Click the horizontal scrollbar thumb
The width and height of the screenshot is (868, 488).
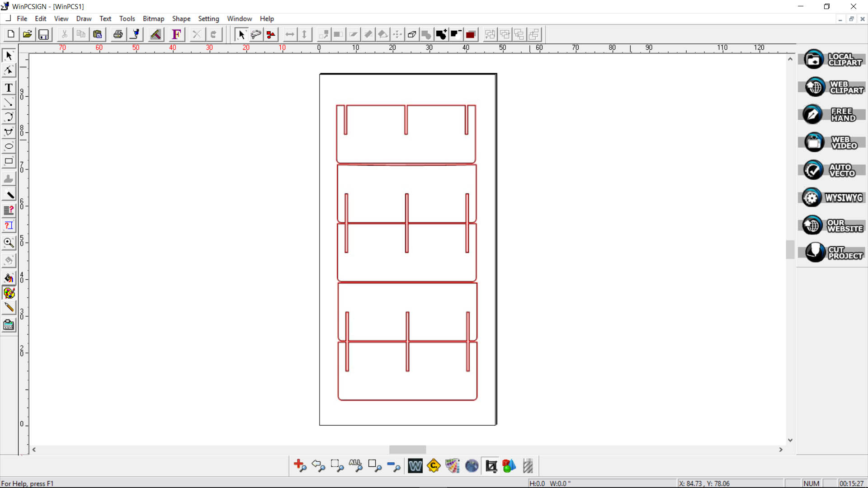click(x=407, y=450)
